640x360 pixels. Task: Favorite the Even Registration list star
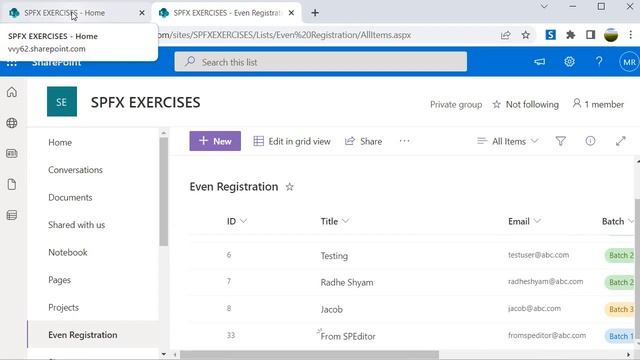click(x=289, y=187)
